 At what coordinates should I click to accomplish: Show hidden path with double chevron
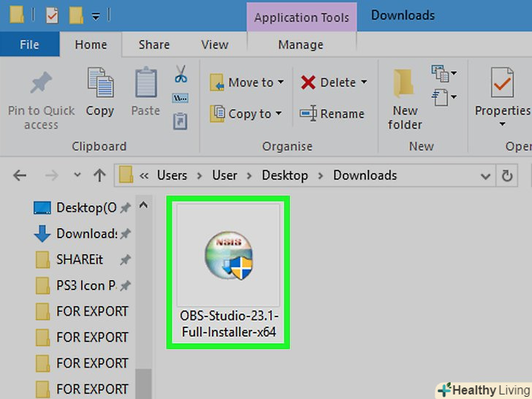pos(144,175)
